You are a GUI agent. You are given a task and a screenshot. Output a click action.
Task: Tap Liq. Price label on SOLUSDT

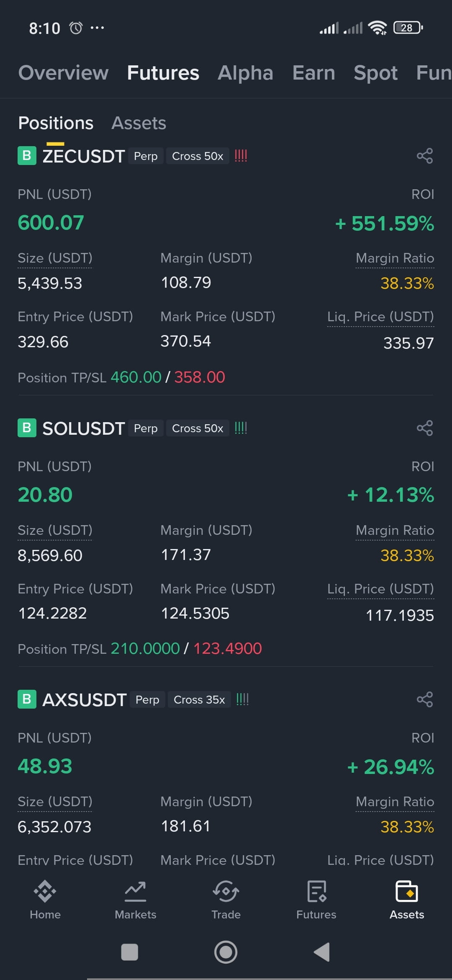point(380,589)
